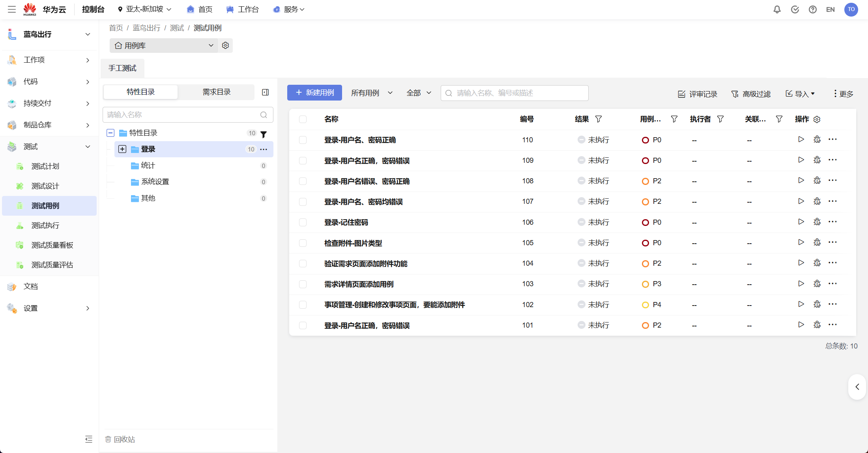Open the filter icon on the 结果 column
The width and height of the screenshot is (868, 453).
pyautogui.click(x=599, y=119)
